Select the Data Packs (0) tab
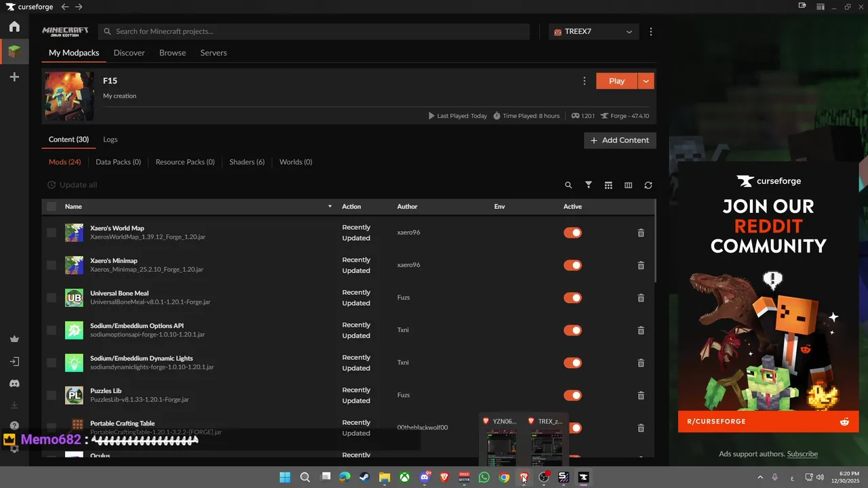This screenshot has width=868, height=488. [x=118, y=162]
